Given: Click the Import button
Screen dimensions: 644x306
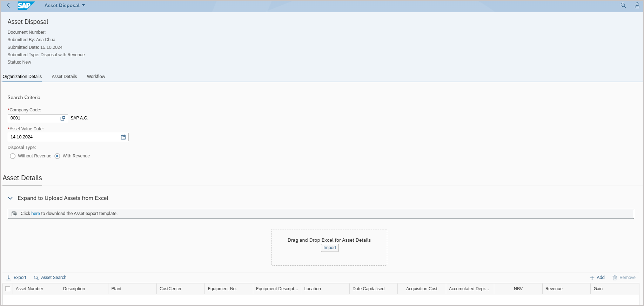Looking at the screenshot, I should pos(330,248).
